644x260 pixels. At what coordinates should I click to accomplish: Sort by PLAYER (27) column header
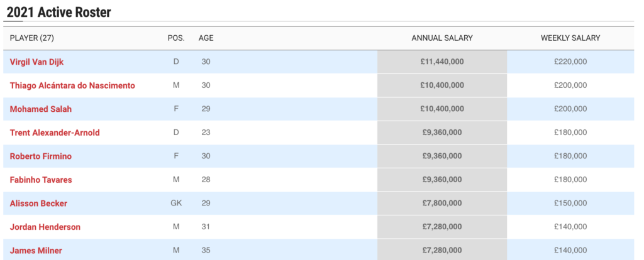coord(32,38)
